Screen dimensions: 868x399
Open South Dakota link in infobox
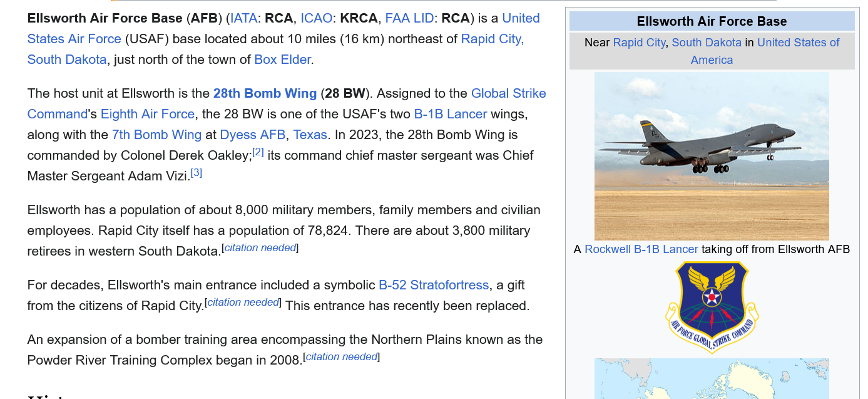tap(707, 43)
